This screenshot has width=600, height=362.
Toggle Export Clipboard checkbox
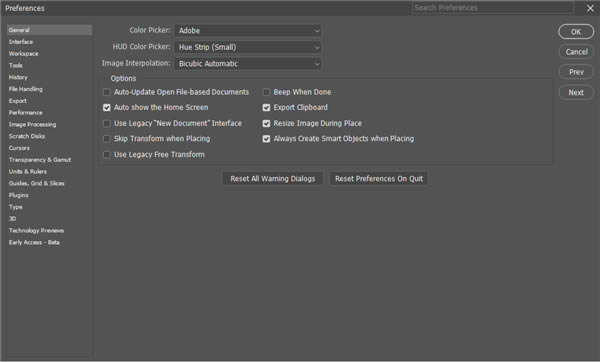(x=266, y=108)
